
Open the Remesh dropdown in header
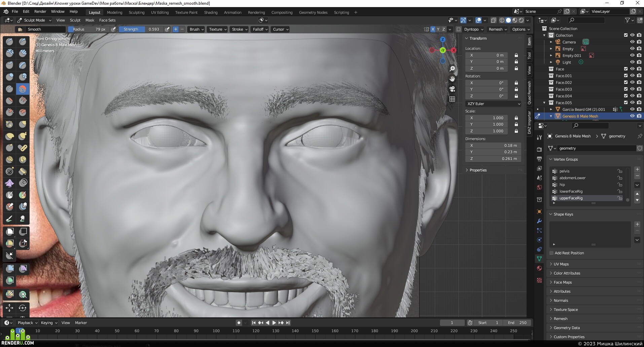[498, 29]
